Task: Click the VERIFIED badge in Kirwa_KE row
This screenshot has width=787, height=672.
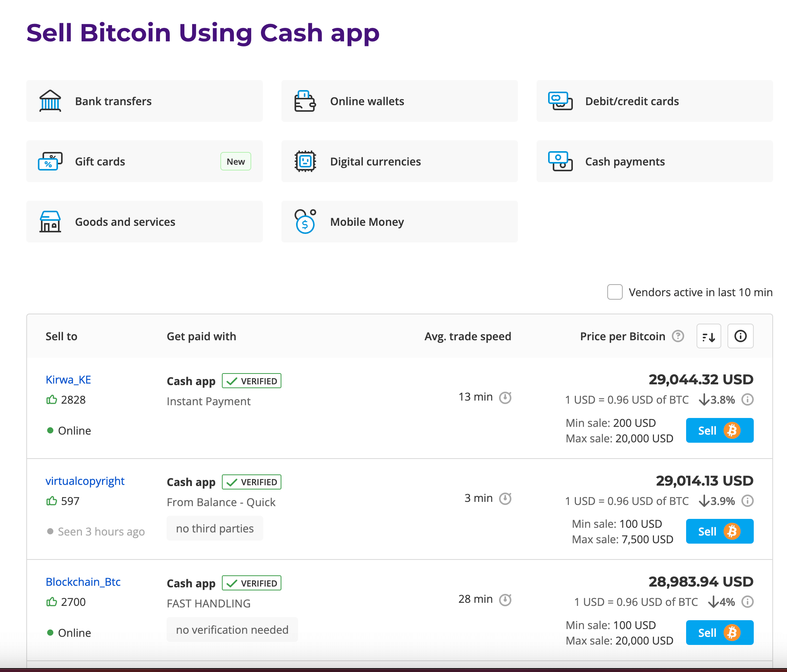Action: click(252, 381)
